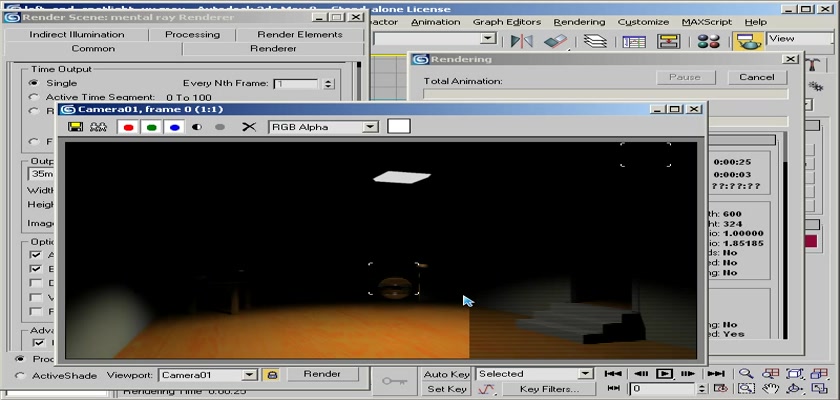Click the large Set Keys key icon
840x400 pixels.
[394, 381]
